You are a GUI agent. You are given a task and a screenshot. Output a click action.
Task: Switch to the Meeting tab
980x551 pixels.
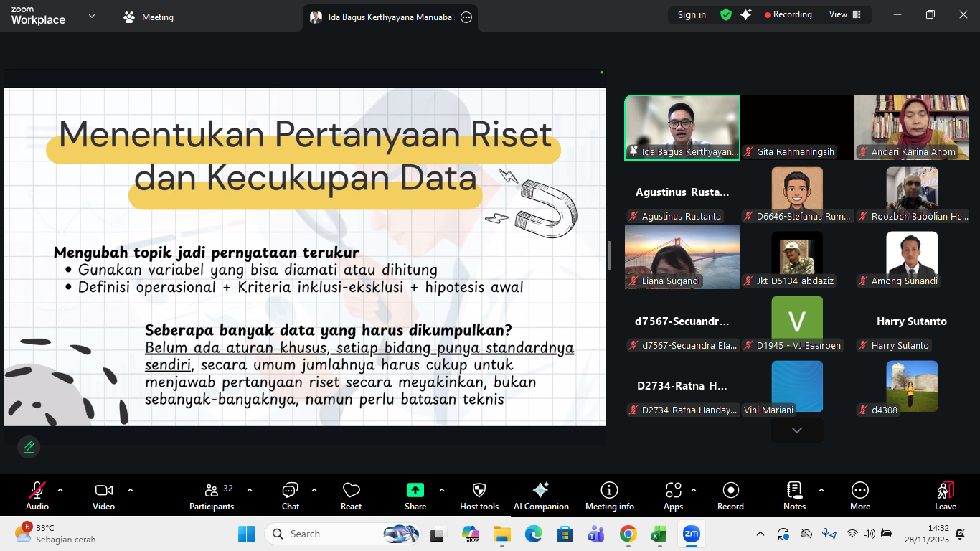pyautogui.click(x=149, y=17)
